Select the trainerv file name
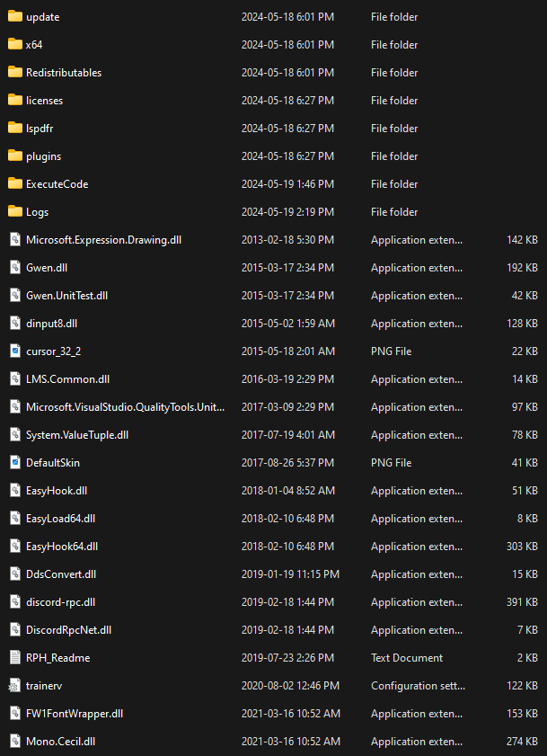 point(44,686)
